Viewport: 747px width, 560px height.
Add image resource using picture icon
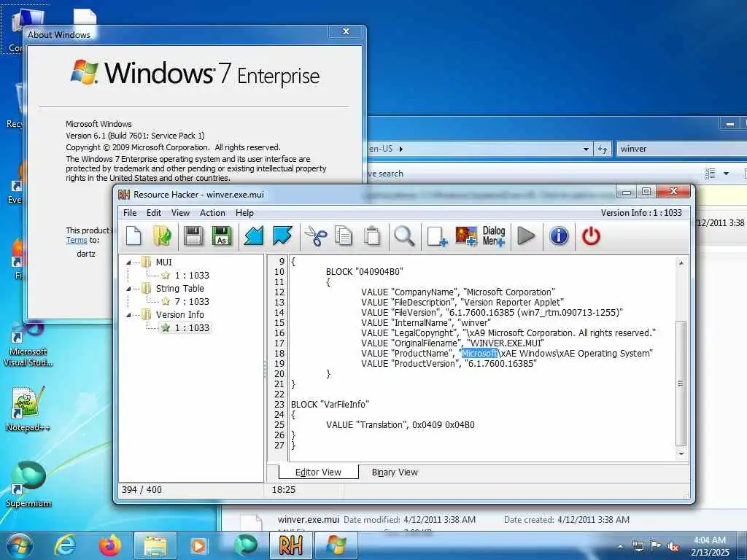click(466, 236)
